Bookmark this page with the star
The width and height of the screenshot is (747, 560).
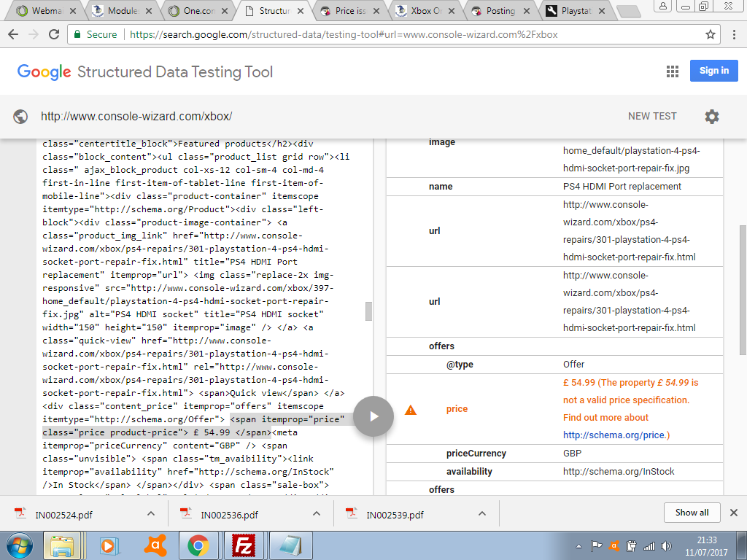(x=711, y=34)
